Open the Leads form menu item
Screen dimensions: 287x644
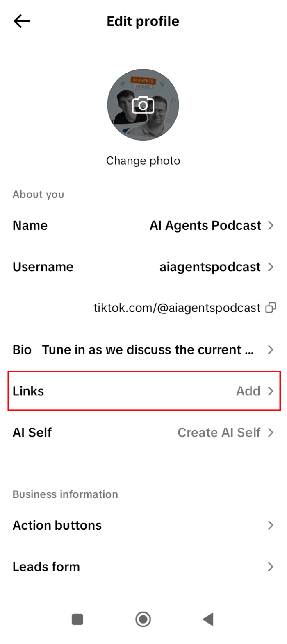46,567
